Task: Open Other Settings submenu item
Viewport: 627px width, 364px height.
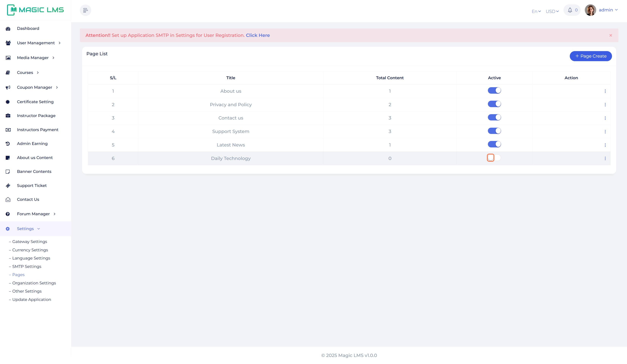Action: pos(27,291)
